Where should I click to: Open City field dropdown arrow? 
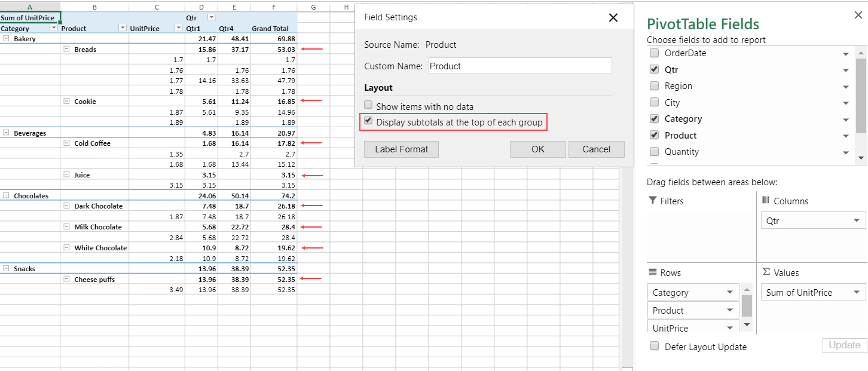pyautogui.click(x=846, y=103)
